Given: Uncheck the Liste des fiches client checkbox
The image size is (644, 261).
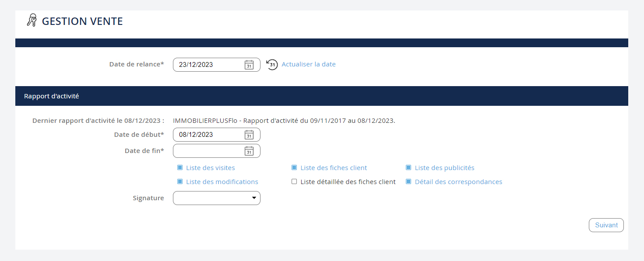Looking at the screenshot, I should click(294, 168).
